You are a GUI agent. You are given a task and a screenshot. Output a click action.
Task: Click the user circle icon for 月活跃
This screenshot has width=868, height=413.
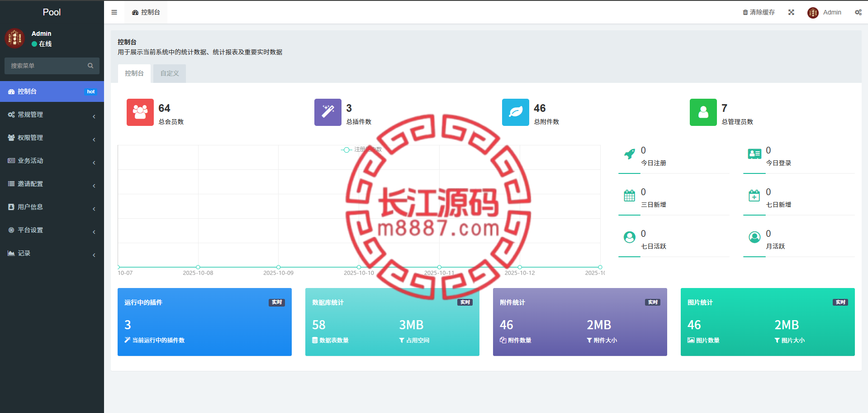tap(754, 237)
